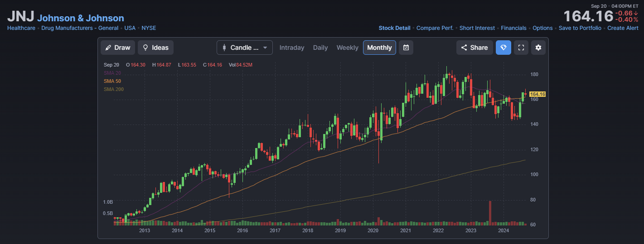Open the calendar date range icon
This screenshot has width=644, height=244.
(x=406, y=48)
